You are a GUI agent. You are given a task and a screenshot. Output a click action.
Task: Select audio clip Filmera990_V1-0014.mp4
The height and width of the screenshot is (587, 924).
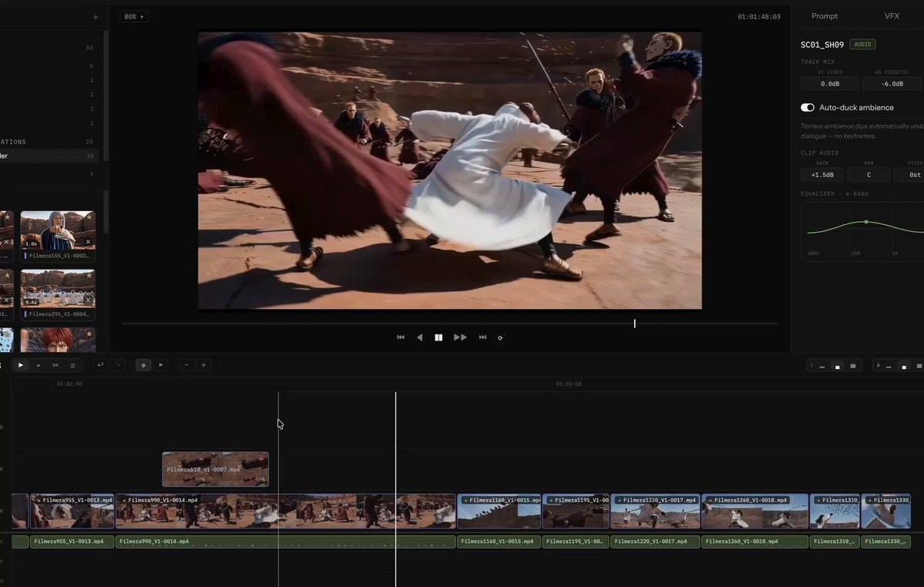click(x=286, y=542)
